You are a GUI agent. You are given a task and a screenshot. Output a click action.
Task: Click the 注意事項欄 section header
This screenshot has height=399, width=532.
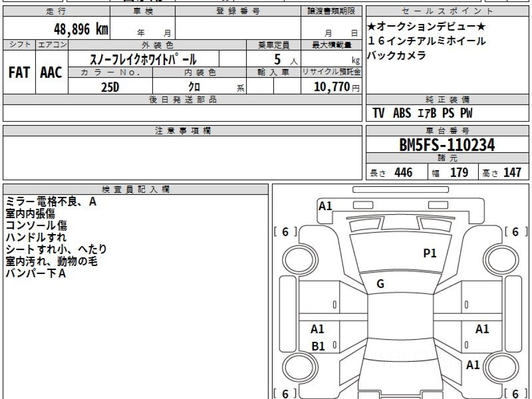coord(182,131)
